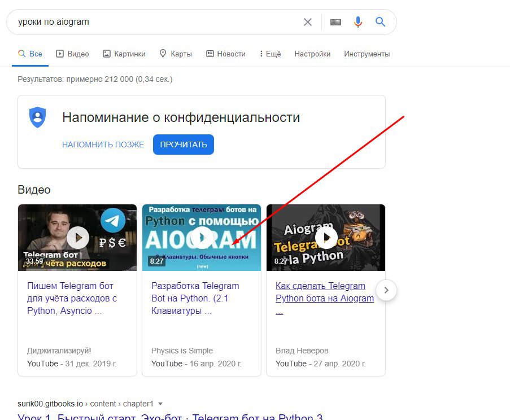Click the 'Влад Неверов' channel name

(x=302, y=351)
